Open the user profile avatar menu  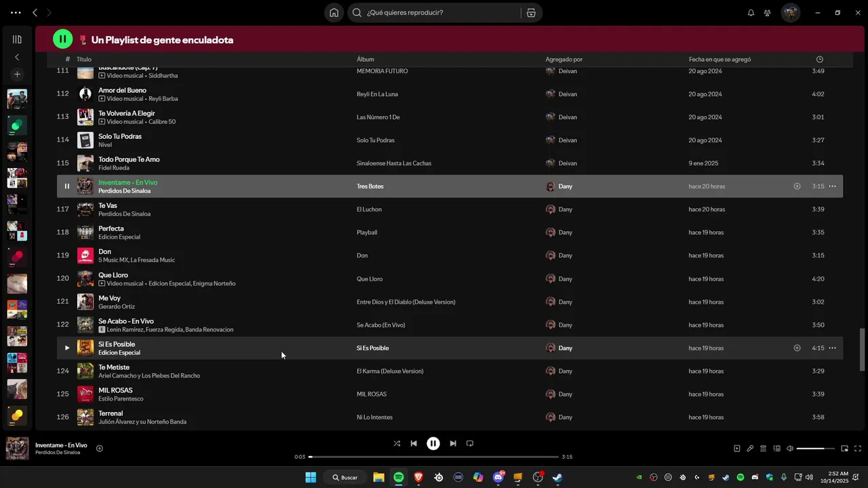coord(791,12)
